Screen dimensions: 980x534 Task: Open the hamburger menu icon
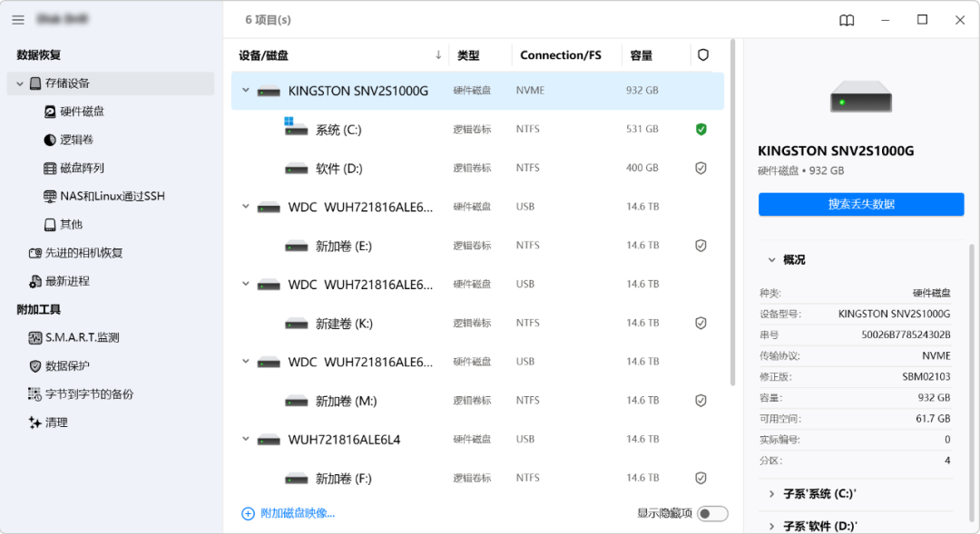[18, 20]
